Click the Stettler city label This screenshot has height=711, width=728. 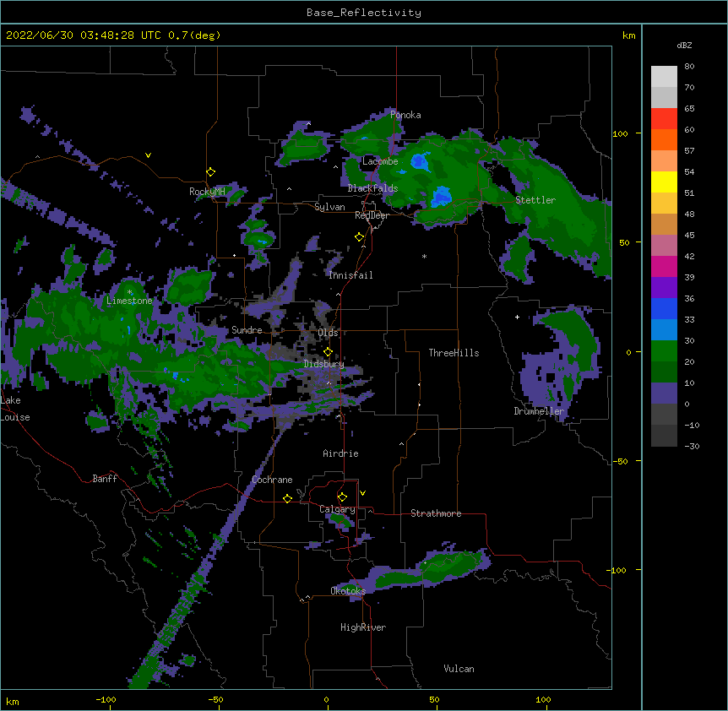point(535,200)
